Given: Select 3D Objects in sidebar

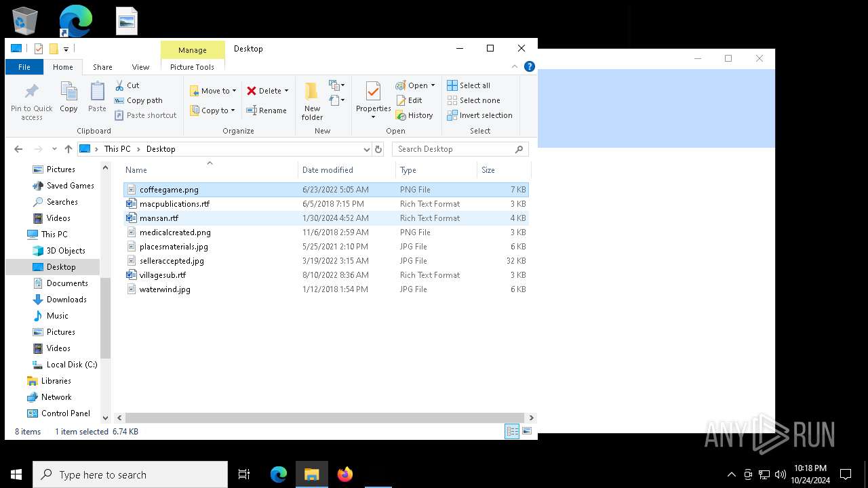Looking at the screenshot, I should point(66,251).
